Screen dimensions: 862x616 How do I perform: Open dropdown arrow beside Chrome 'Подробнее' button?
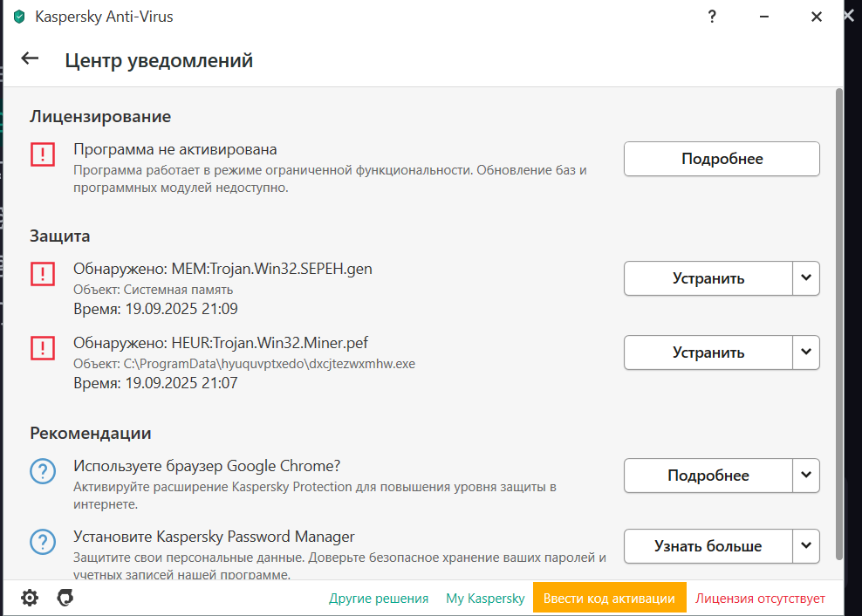click(x=806, y=476)
